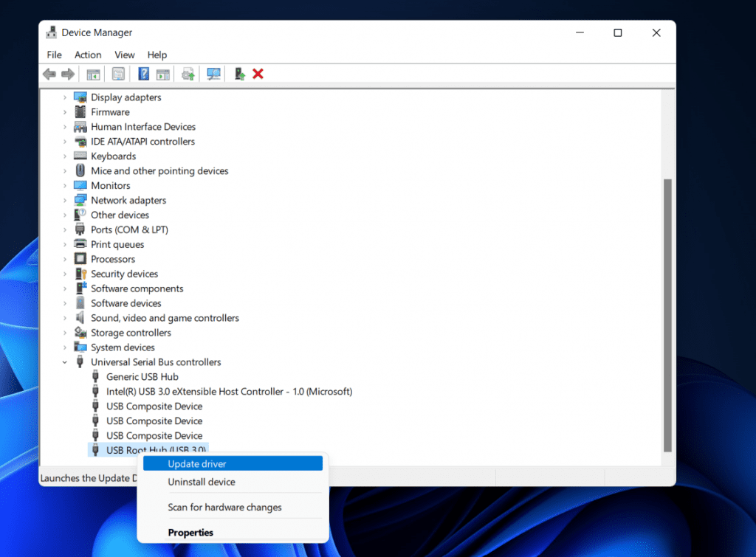Open the View menu
The width and height of the screenshot is (756, 557).
click(124, 55)
